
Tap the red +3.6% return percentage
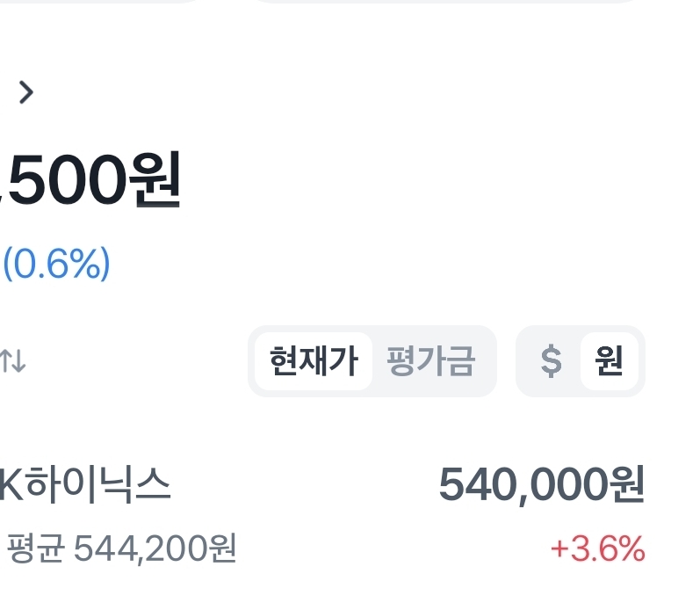pyautogui.click(x=597, y=549)
